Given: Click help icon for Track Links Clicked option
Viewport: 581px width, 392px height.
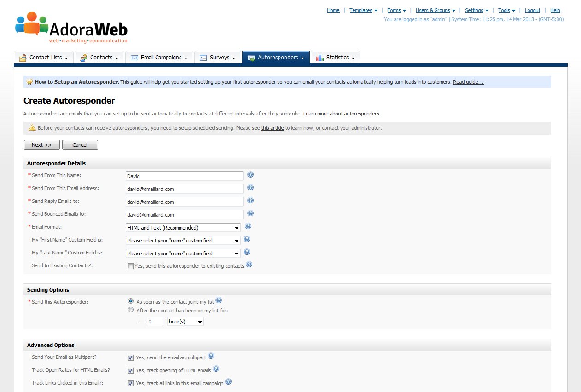Looking at the screenshot, I should pos(228,382).
